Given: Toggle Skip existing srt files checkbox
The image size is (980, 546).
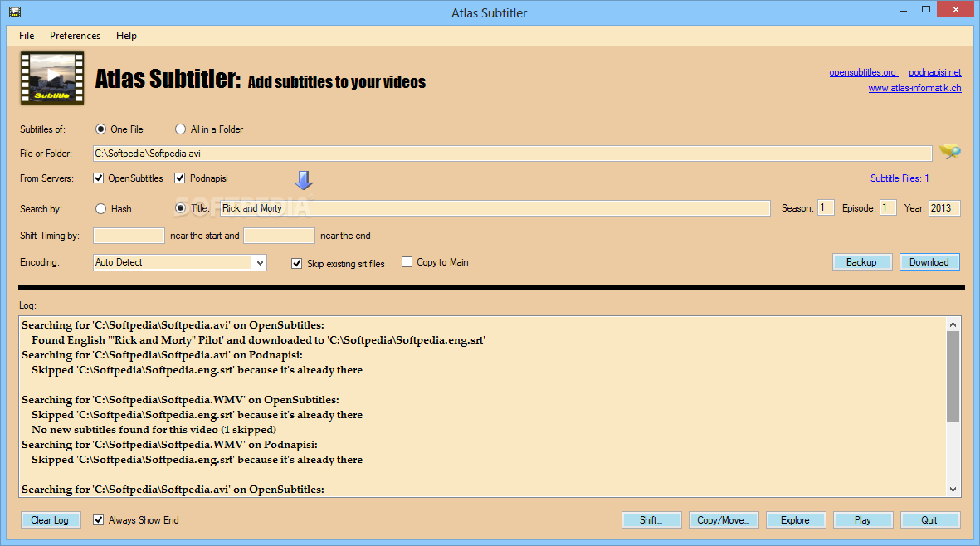Looking at the screenshot, I should (297, 264).
